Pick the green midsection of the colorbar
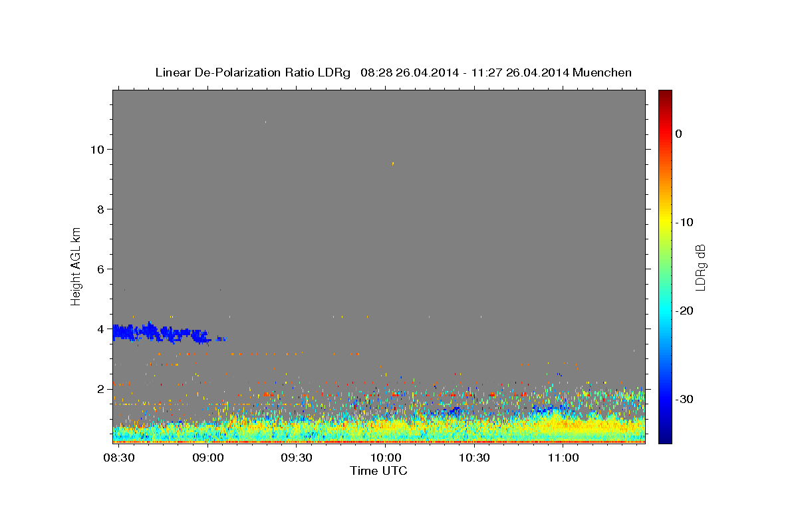Image resolution: width=798 pixels, height=532 pixels. point(665,266)
